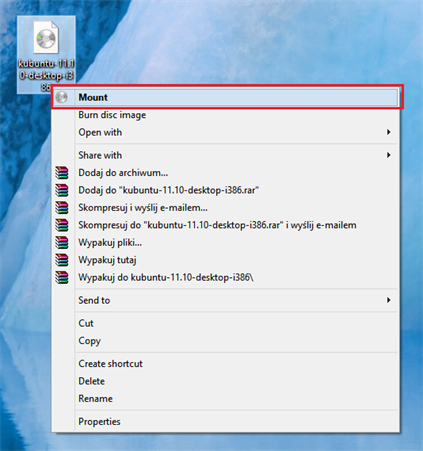This screenshot has height=451, width=423.
Task: Expand the Share with submenu arrow
Action: [389, 155]
